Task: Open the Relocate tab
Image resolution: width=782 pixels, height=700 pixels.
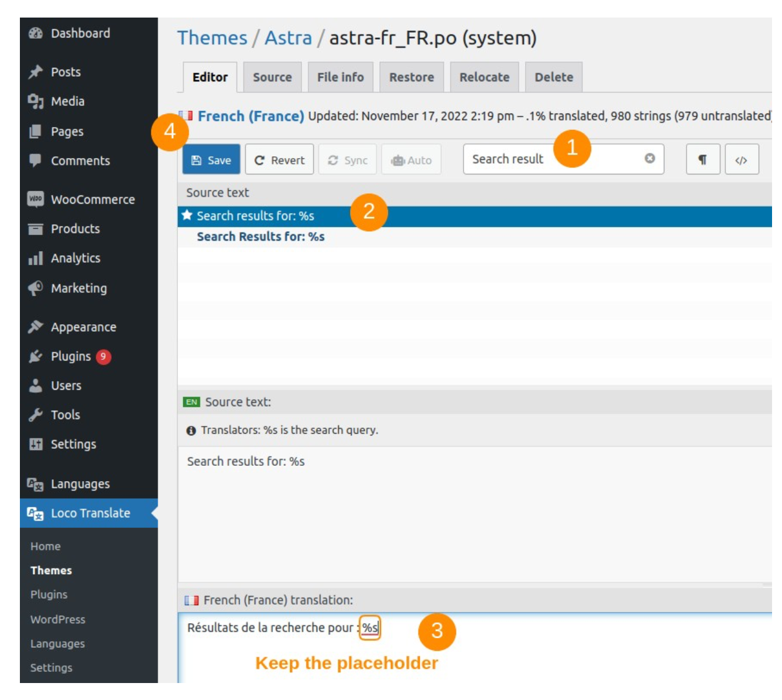Action: click(x=485, y=77)
